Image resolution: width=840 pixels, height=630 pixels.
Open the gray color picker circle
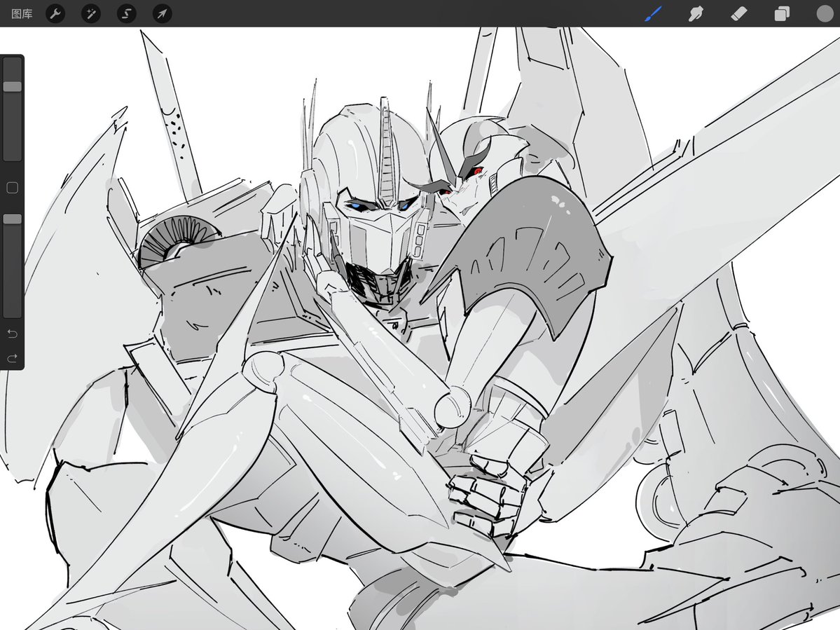(825, 13)
